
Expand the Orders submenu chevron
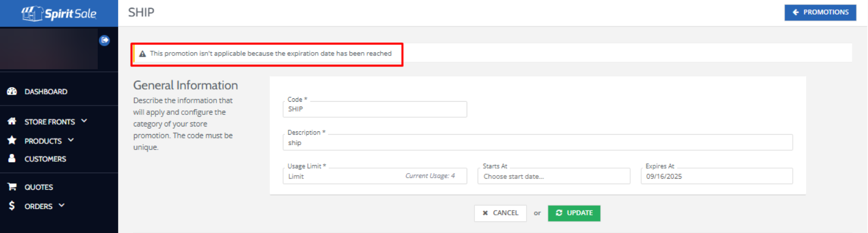[x=61, y=205]
